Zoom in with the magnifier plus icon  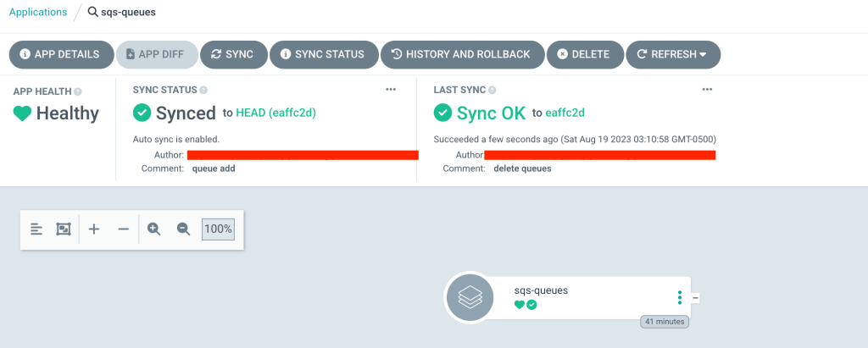point(154,229)
